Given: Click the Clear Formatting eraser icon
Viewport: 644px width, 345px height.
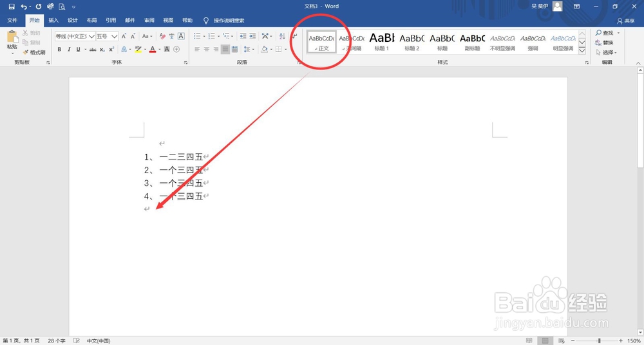Looking at the screenshot, I should (162, 36).
